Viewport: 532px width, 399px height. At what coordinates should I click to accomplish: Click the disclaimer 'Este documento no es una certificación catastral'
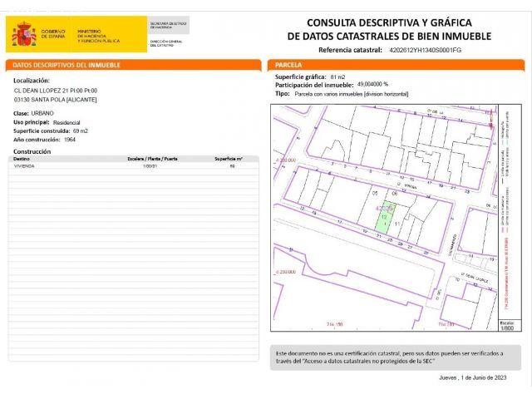396,357
